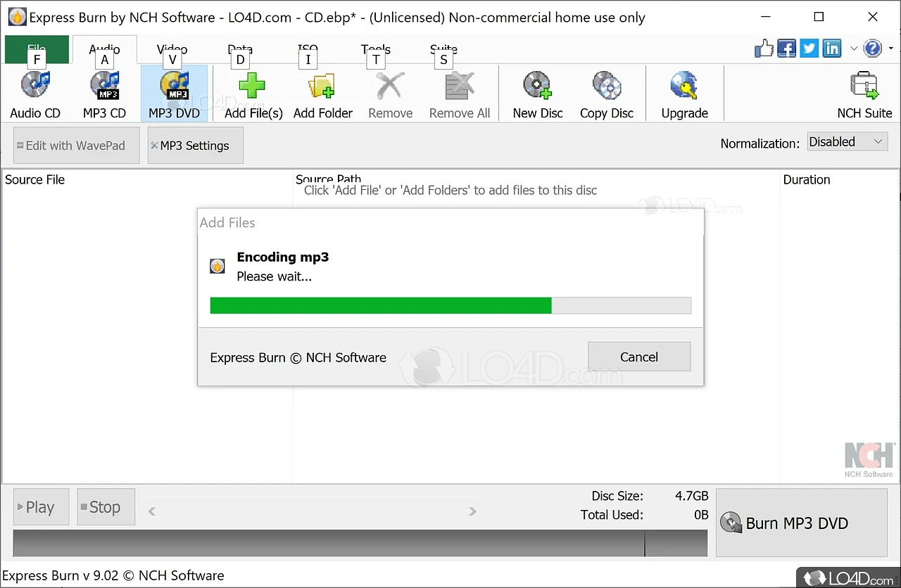The image size is (901, 588).
Task: Expand the share options arrow
Action: (x=853, y=49)
